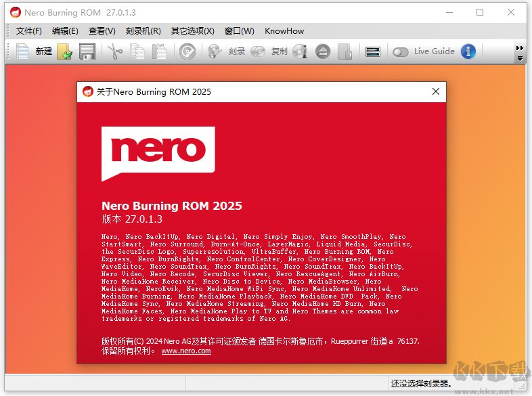Open the 刻录机(R) menu

pos(143,31)
